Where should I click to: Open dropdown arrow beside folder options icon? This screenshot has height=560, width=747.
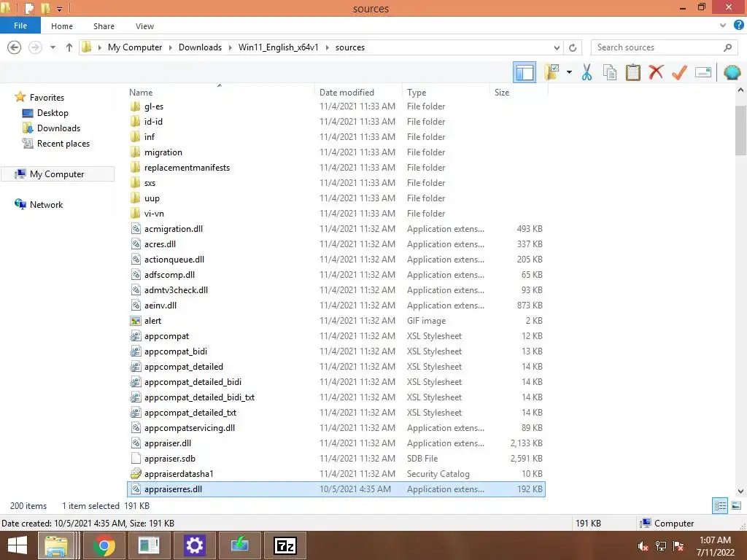pos(569,73)
